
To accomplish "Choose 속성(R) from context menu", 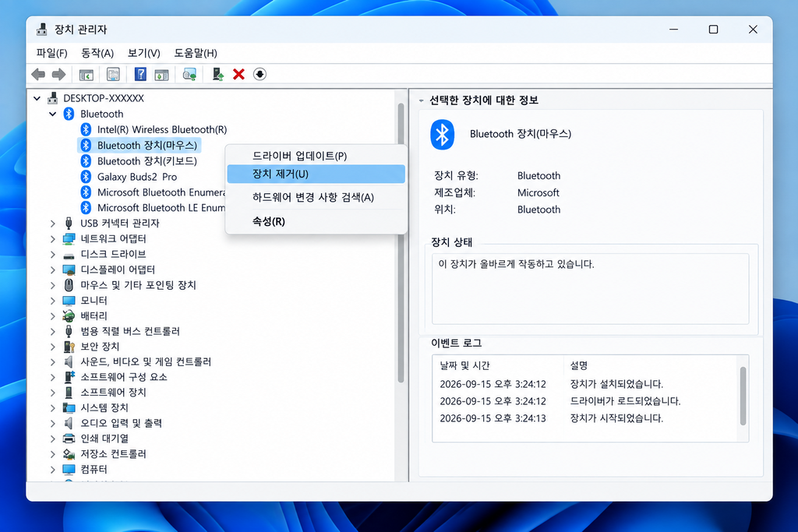I will 316,221.
